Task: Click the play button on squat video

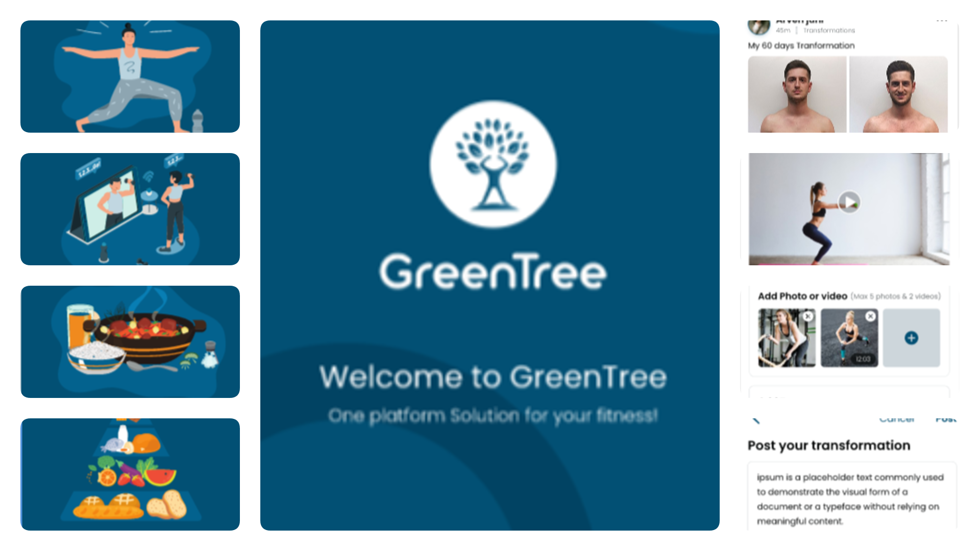Action: (849, 202)
